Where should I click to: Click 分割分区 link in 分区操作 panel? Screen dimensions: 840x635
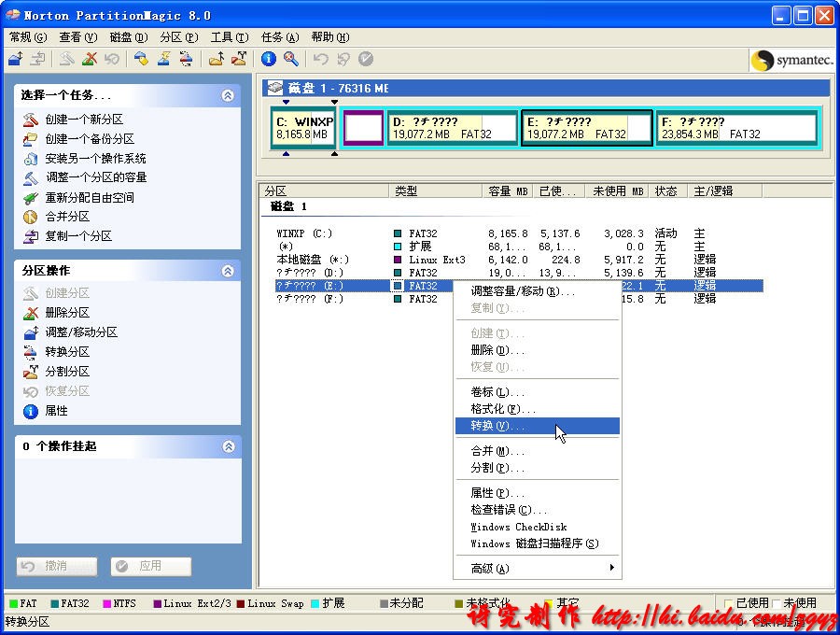click(x=67, y=372)
